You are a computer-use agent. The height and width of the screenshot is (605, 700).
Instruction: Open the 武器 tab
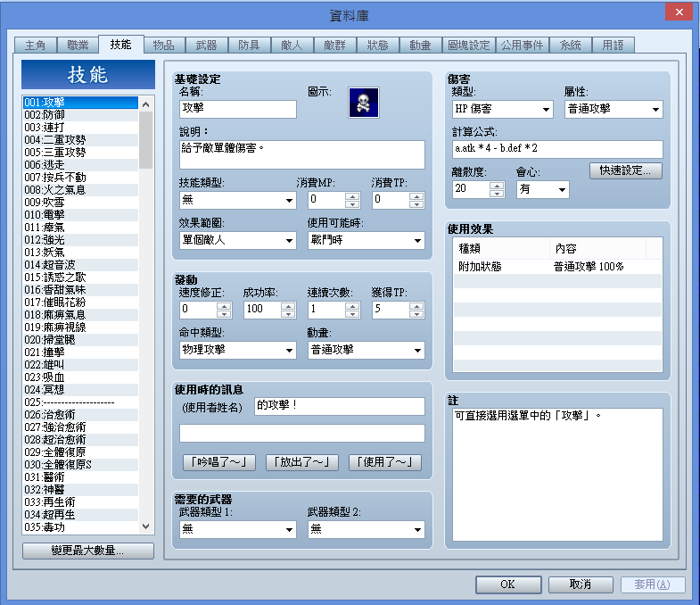point(206,46)
